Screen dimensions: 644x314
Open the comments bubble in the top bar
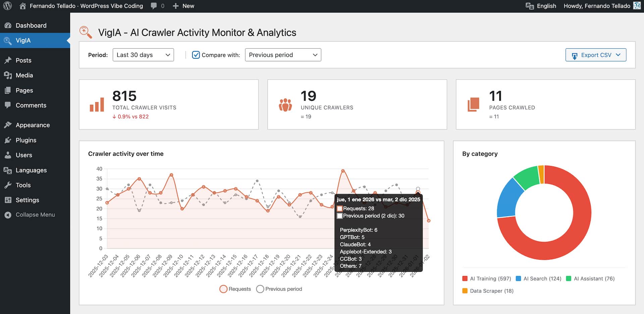point(154,6)
